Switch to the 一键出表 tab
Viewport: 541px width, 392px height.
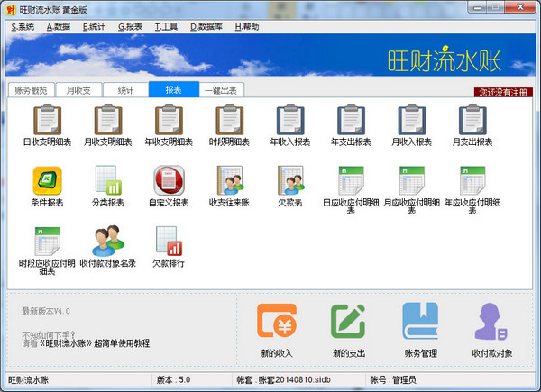tap(221, 90)
